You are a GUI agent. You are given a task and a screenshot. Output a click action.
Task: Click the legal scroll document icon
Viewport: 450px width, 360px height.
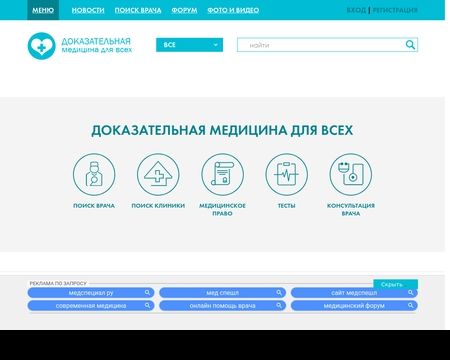tap(222, 174)
